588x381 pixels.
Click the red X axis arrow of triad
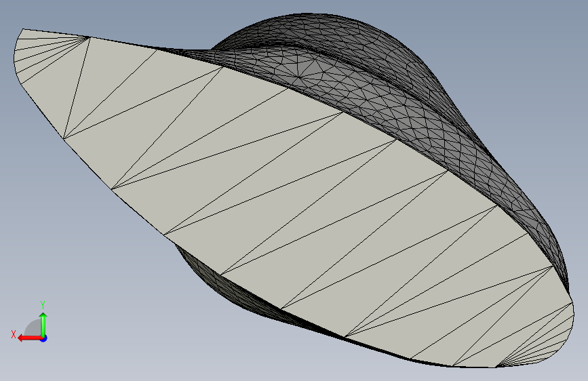pyautogui.click(x=29, y=338)
